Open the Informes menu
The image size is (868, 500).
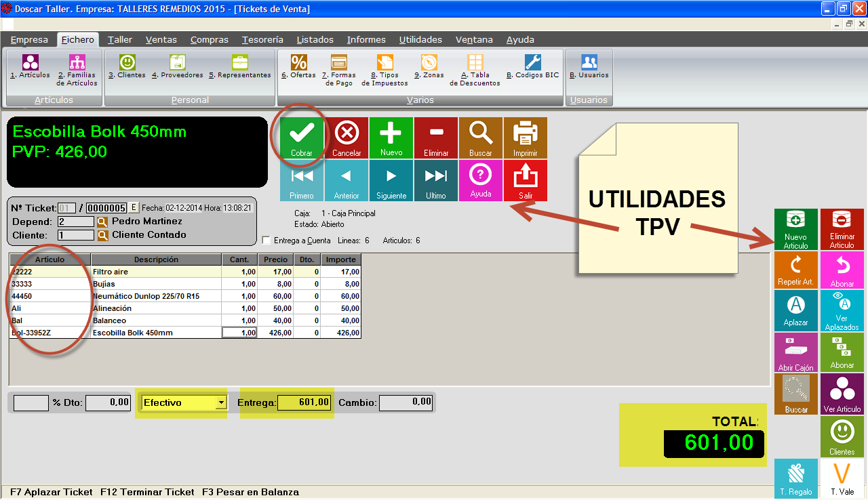366,40
